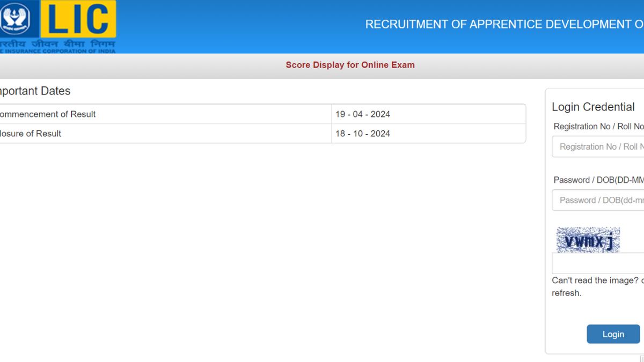Click the Password / DOB field label
This screenshot has height=362, width=644.
(598, 180)
